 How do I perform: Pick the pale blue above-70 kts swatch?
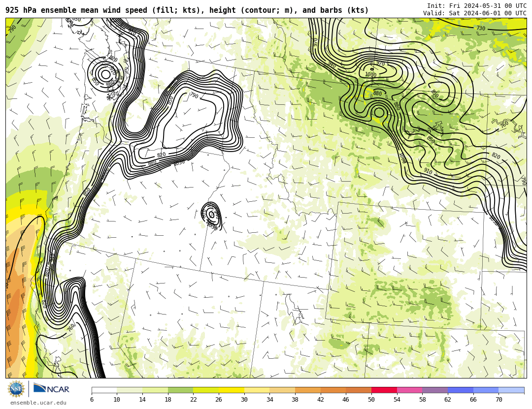[511, 390]
